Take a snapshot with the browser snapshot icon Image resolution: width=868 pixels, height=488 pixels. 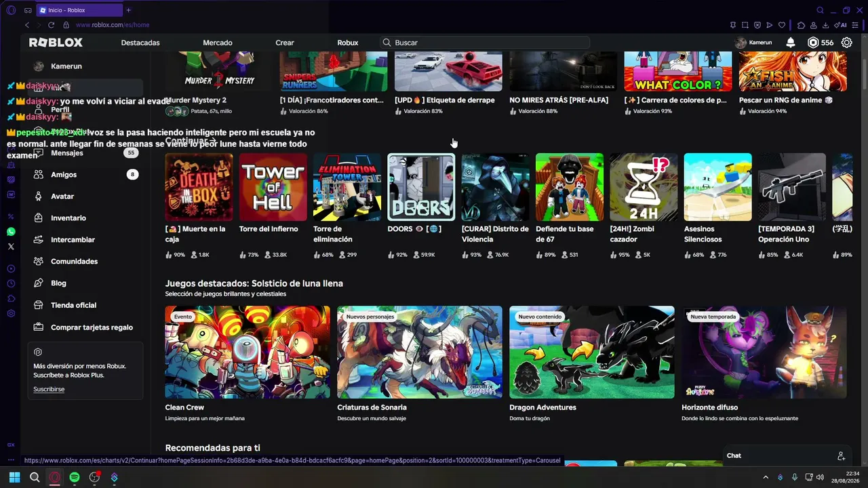point(745,25)
